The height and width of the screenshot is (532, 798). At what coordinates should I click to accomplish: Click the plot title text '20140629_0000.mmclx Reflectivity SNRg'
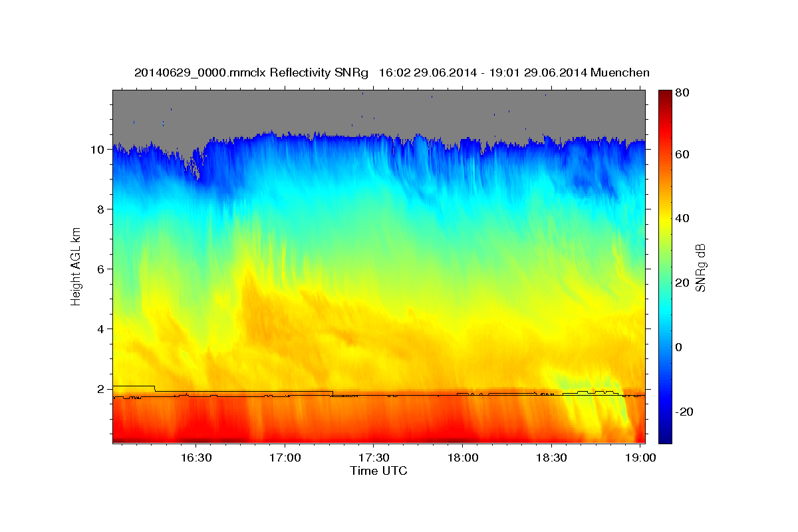tap(251, 72)
